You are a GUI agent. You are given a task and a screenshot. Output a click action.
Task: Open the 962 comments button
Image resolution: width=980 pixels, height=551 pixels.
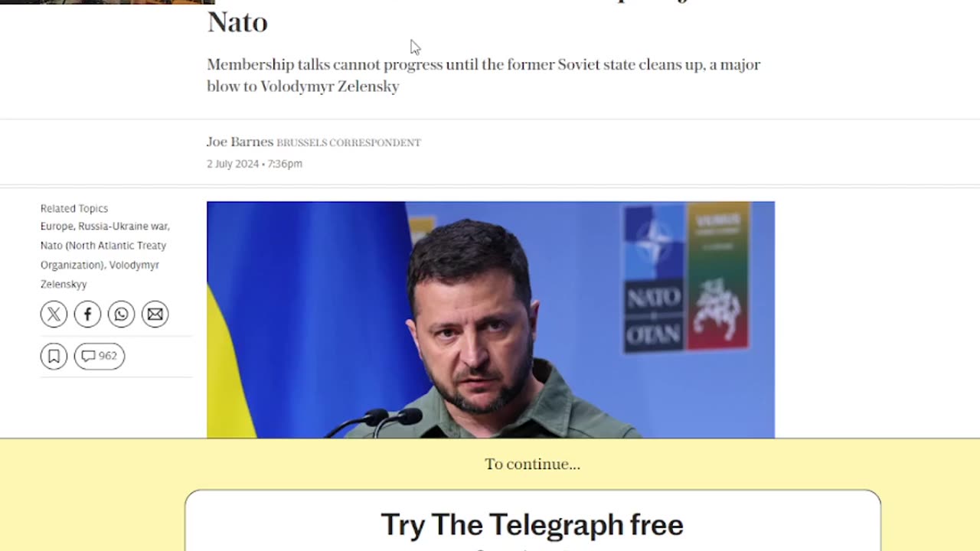(100, 356)
